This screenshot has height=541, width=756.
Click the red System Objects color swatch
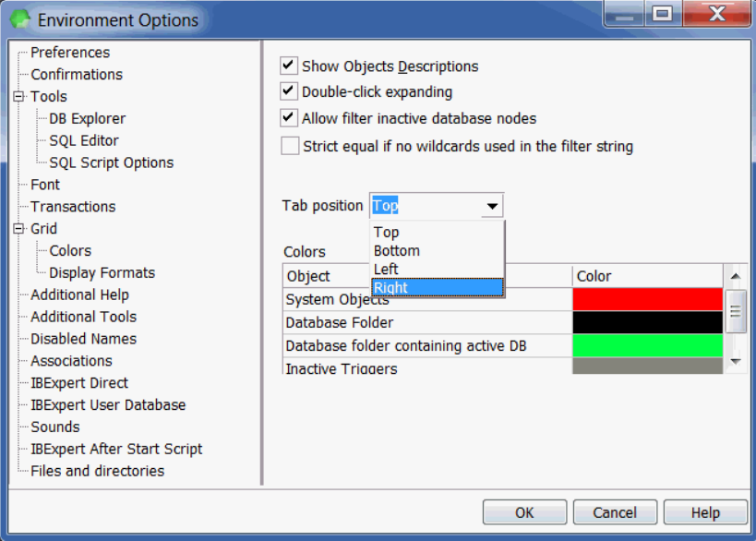click(x=647, y=299)
